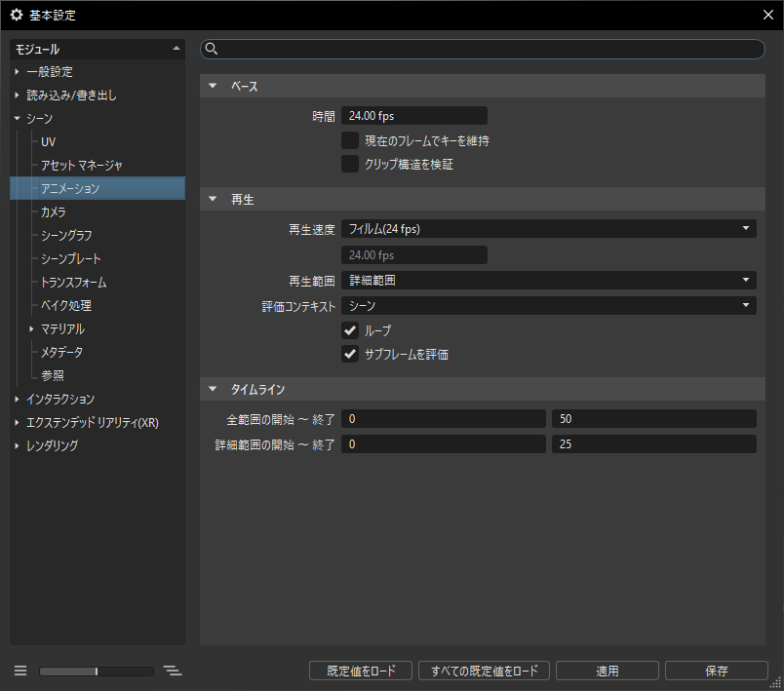Uncheck the ループ checkbox
This screenshot has width=784, height=691.
350,330
